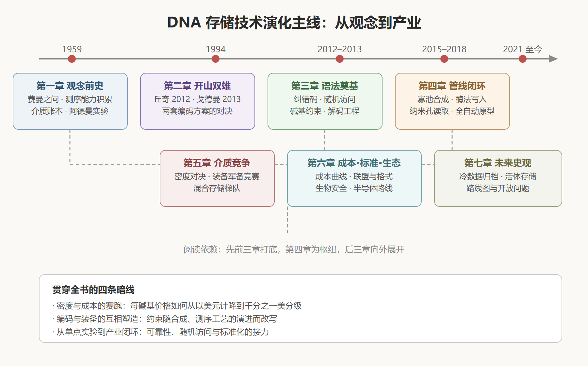Click the text 混合存储梯队

[217, 188]
